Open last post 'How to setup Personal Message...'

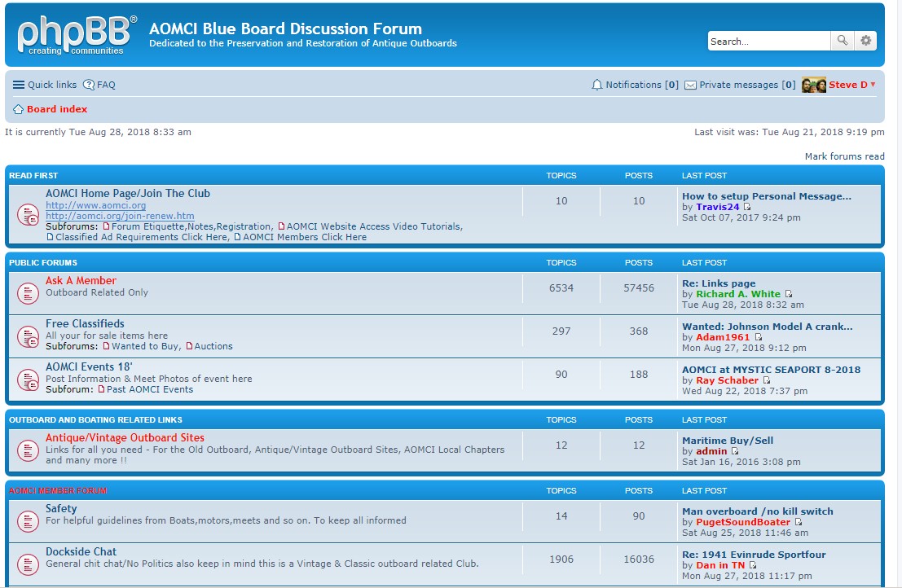coord(767,196)
